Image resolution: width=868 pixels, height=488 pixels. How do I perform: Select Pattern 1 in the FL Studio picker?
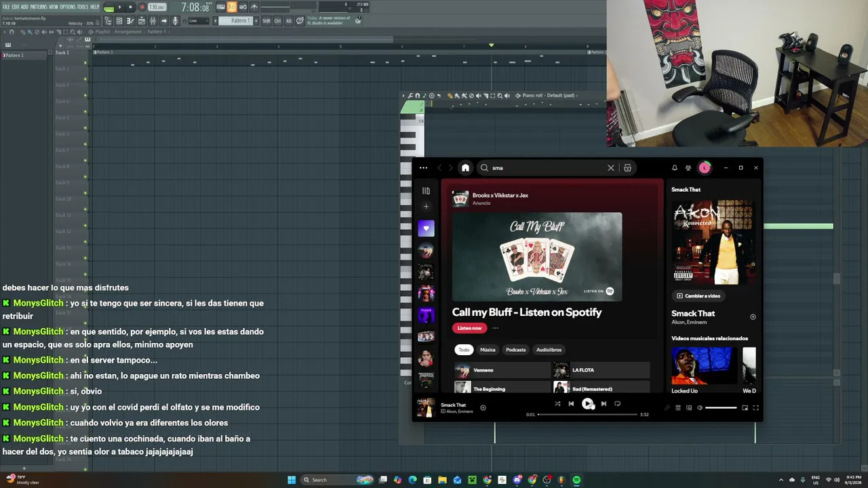pos(24,56)
